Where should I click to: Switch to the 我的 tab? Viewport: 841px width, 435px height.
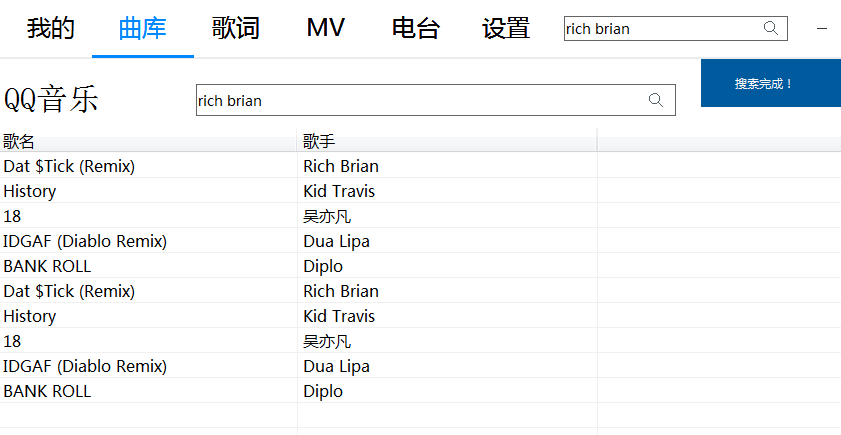point(50,28)
